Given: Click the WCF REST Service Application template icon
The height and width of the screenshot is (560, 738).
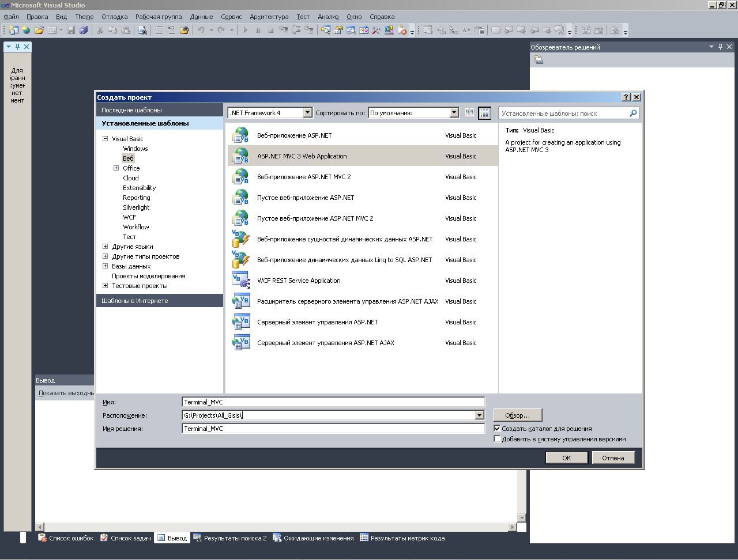Looking at the screenshot, I should coord(240,281).
